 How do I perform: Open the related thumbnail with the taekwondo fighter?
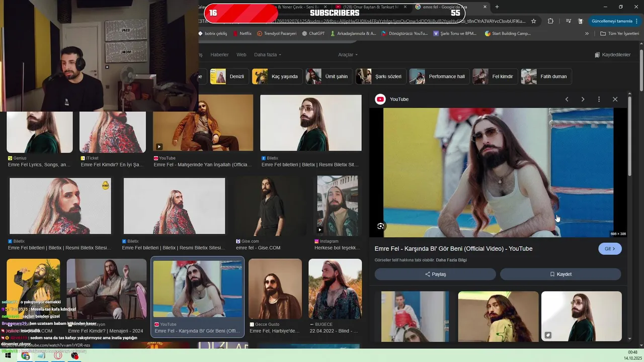[415, 317]
